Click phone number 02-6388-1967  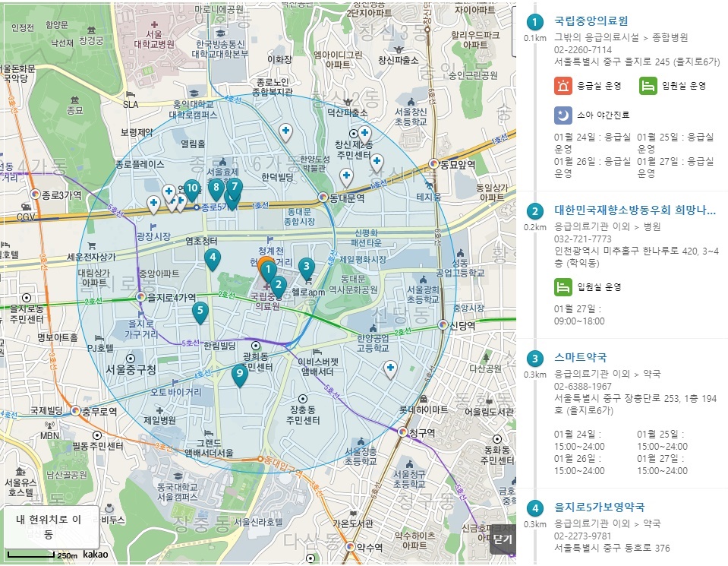[x=583, y=386]
